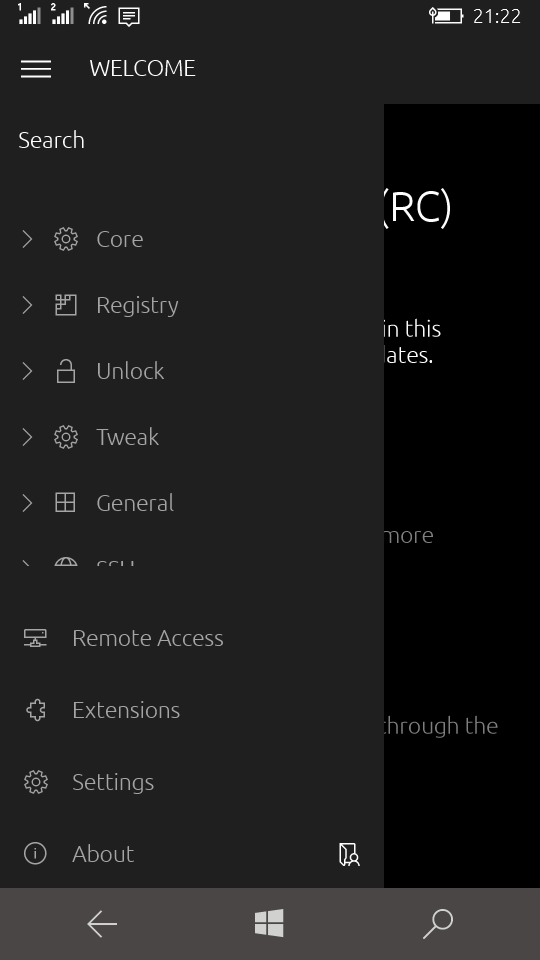540x960 pixels.
Task: Click the Tweak gear icon
Action: (x=66, y=437)
